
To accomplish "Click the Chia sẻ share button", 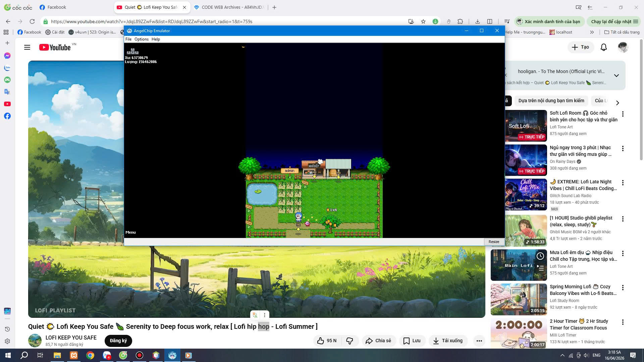I will click(378, 341).
